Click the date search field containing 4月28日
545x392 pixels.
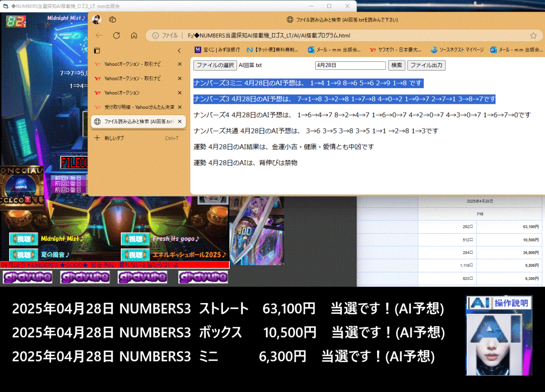pos(350,65)
